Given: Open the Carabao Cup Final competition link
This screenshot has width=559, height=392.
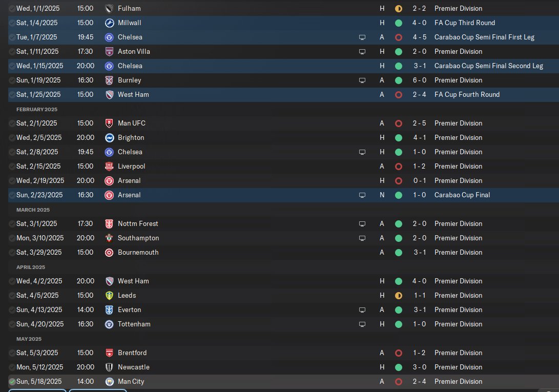Looking at the screenshot, I should [x=462, y=195].
